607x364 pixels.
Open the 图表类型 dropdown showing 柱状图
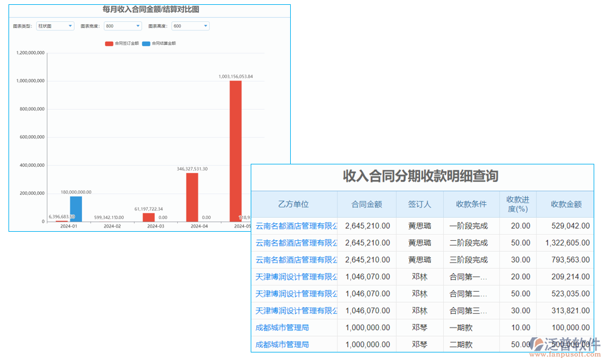(x=55, y=25)
